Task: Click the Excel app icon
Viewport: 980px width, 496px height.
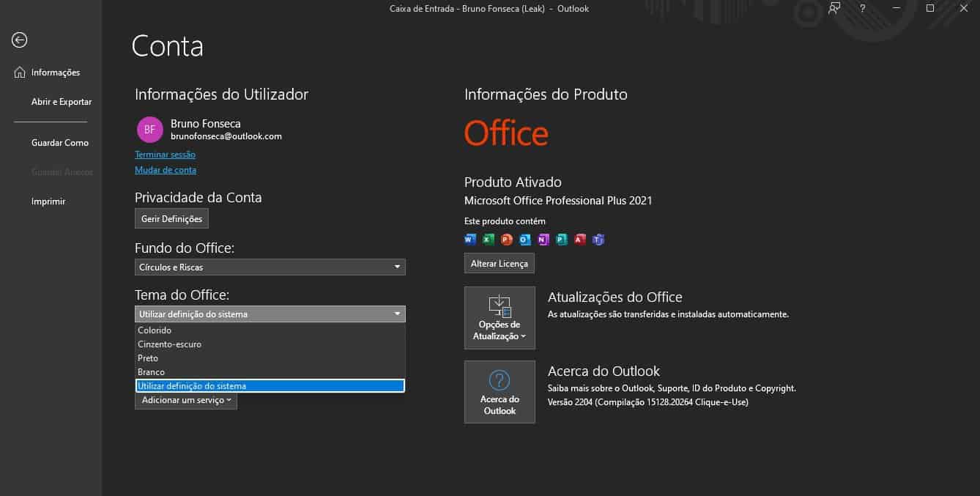Action: coord(489,240)
